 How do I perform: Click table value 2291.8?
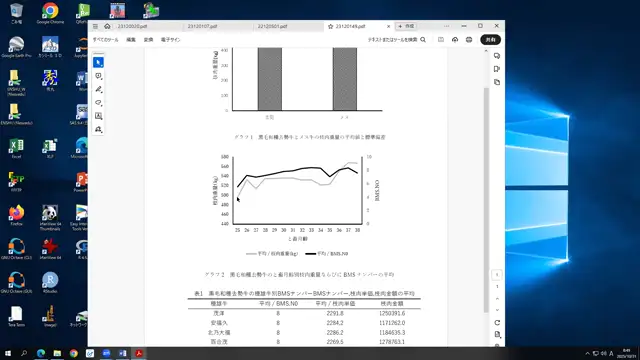[335, 313]
